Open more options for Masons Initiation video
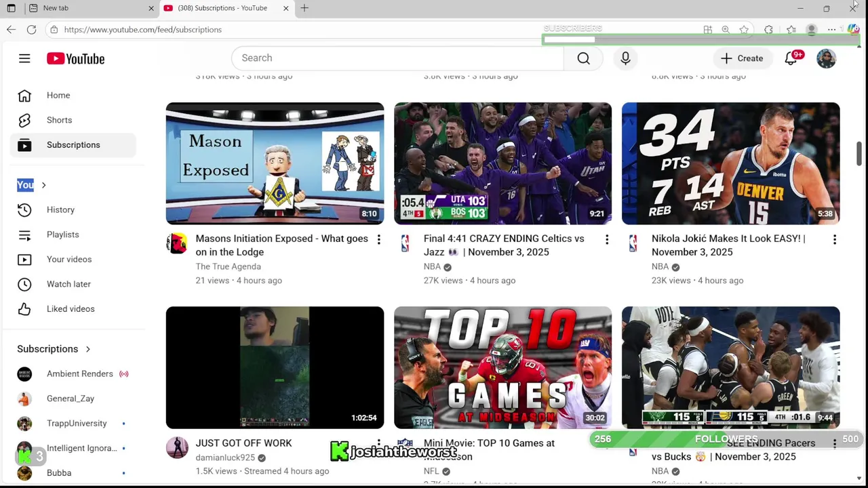868x488 pixels. coord(378,239)
